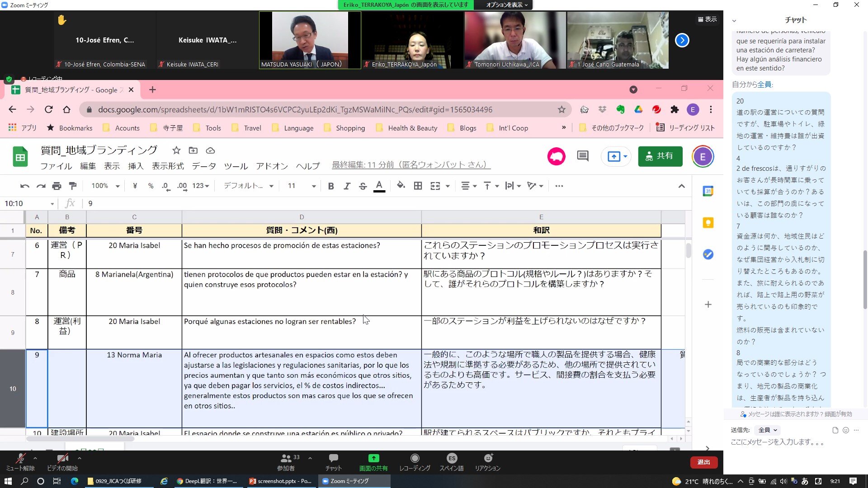
Task: Apply yen currency format
Action: [135, 186]
